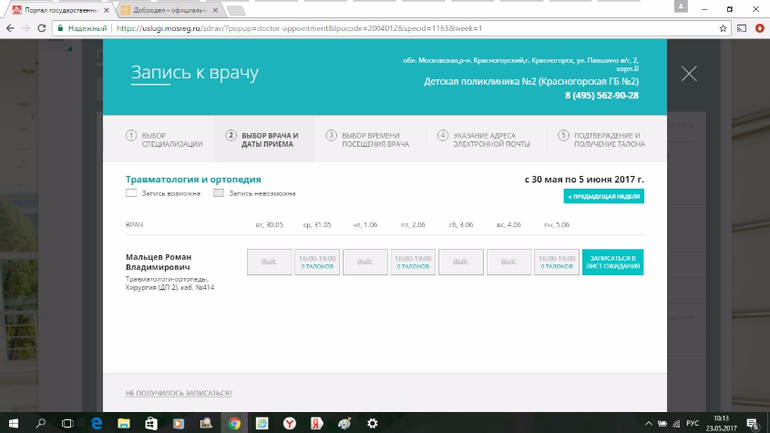This screenshot has width=770, height=433.
Task: Select Monday 5.06 16:00-19:00 time slot
Action: [x=556, y=262]
